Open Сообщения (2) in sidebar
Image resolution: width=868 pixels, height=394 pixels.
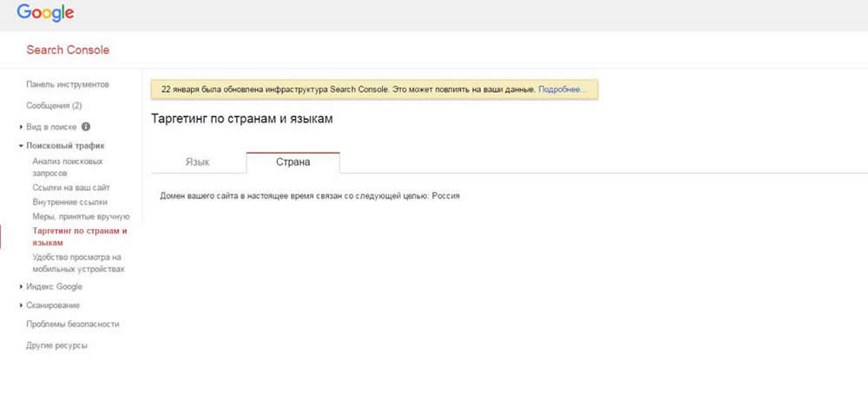coord(54,106)
